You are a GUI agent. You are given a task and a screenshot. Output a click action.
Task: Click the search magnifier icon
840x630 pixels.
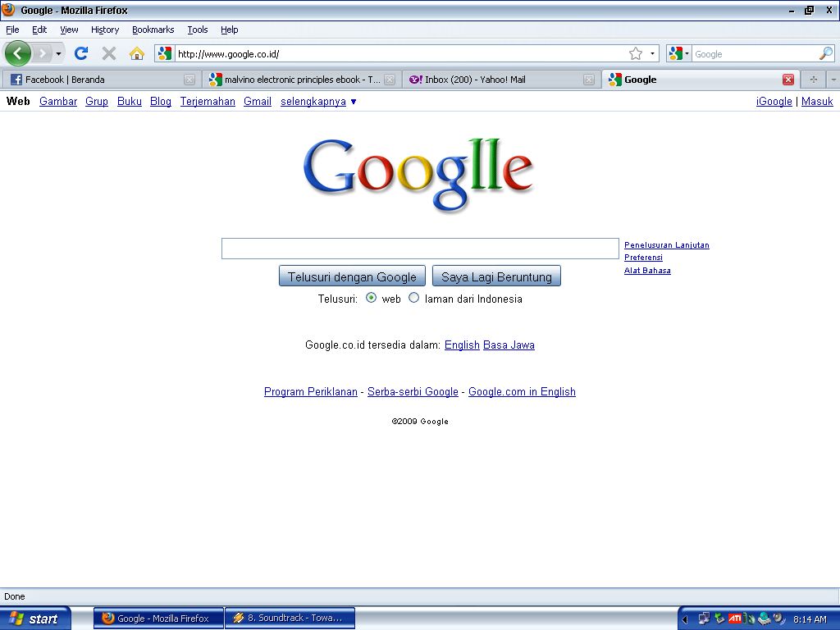point(826,53)
